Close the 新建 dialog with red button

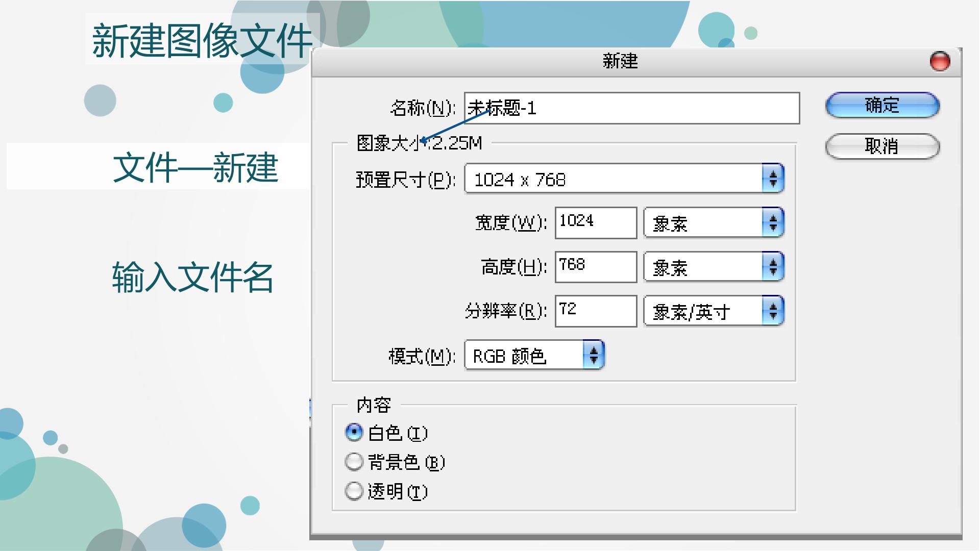(x=940, y=61)
